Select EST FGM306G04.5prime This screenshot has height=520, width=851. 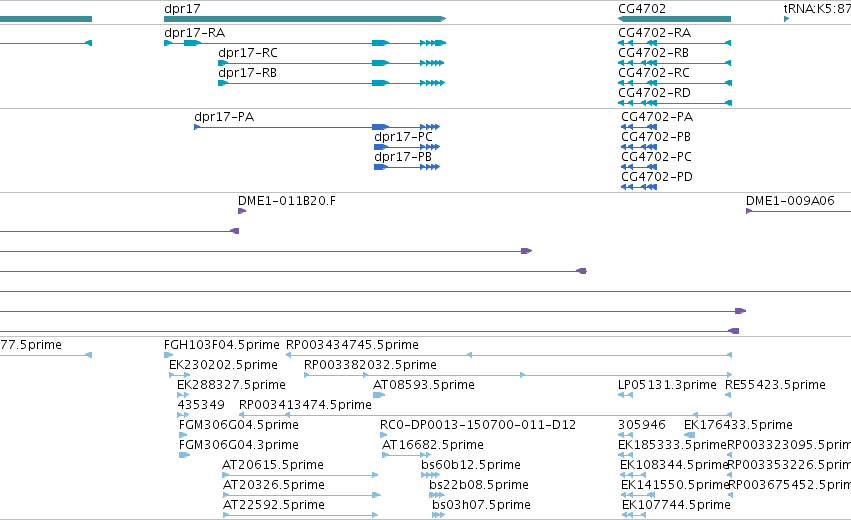click(x=183, y=435)
